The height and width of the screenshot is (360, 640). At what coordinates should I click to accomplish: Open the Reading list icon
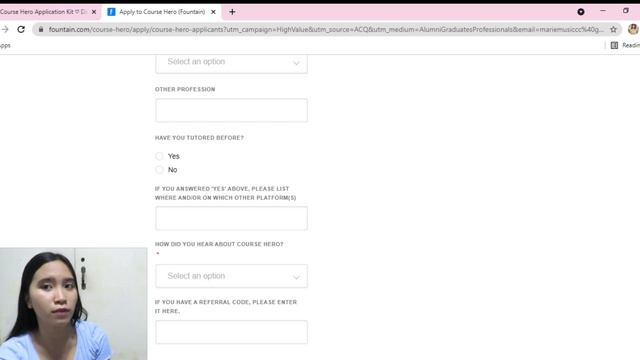[x=614, y=45]
